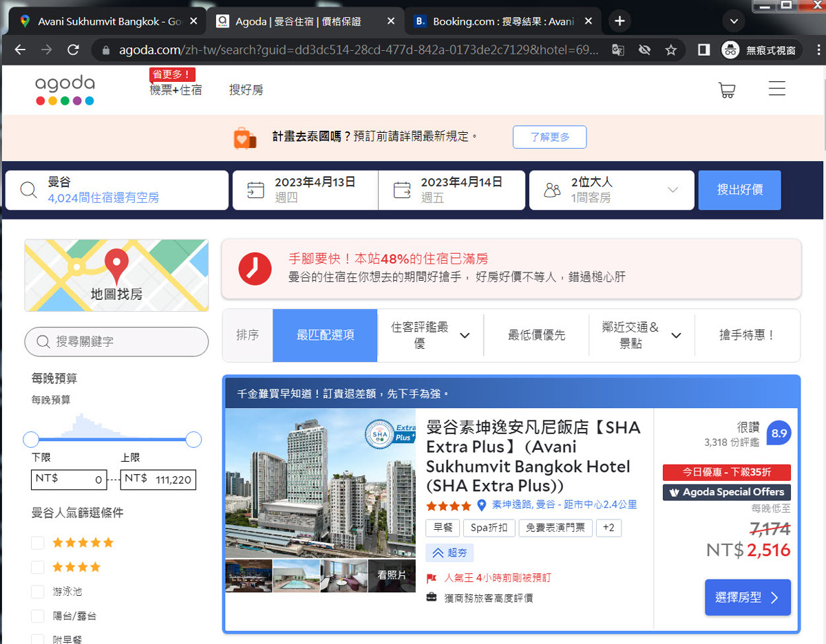The height and width of the screenshot is (644, 826).
Task: Click the site lock icon in address bar
Action: click(x=105, y=50)
